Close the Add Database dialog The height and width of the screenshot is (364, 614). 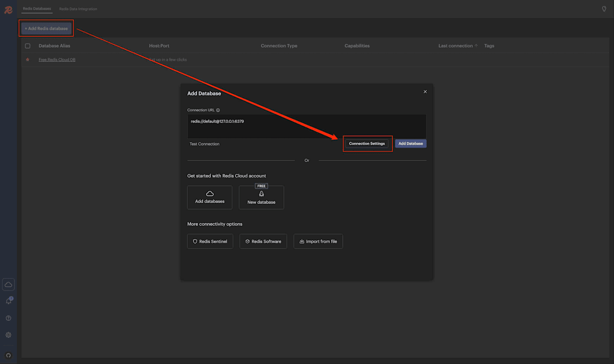(x=425, y=92)
